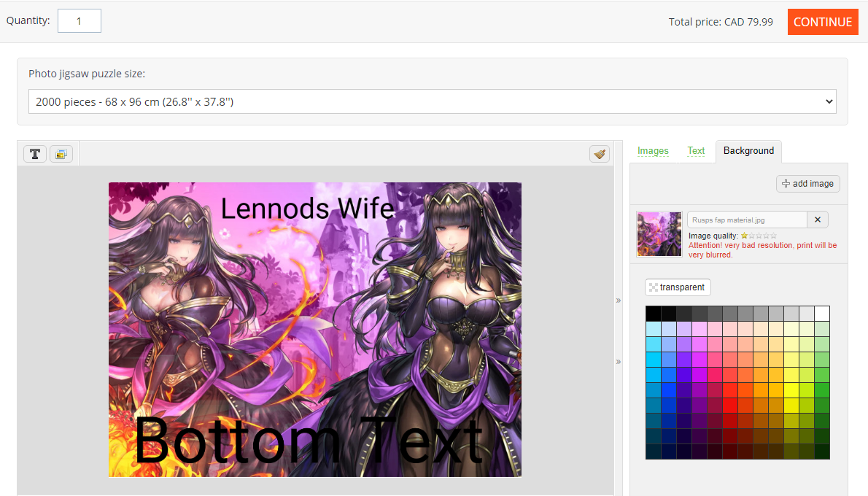Click the clear design broom icon
This screenshot has width=868, height=496.
click(600, 154)
